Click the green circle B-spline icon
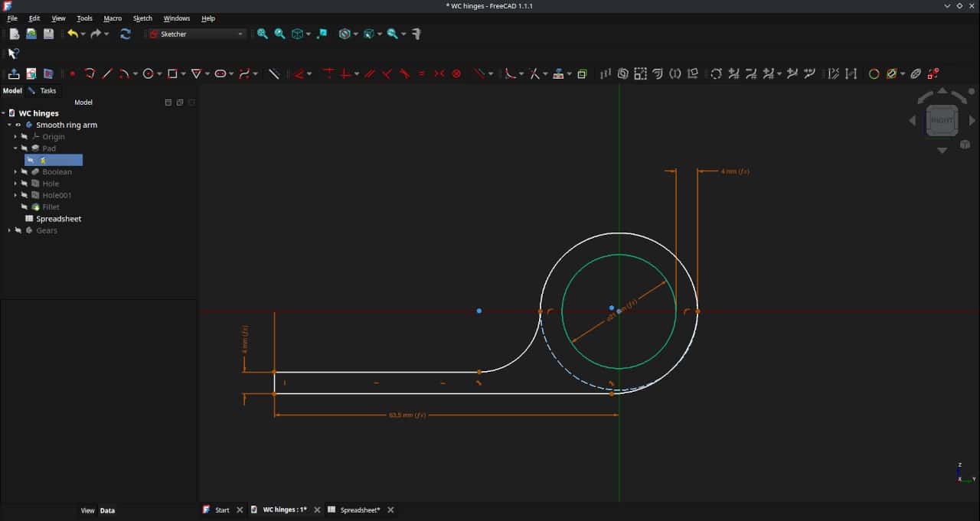 click(874, 74)
